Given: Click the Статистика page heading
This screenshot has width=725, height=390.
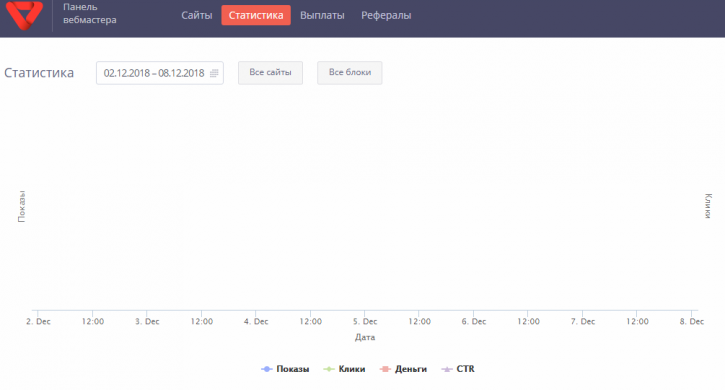Looking at the screenshot, I should pos(39,73).
